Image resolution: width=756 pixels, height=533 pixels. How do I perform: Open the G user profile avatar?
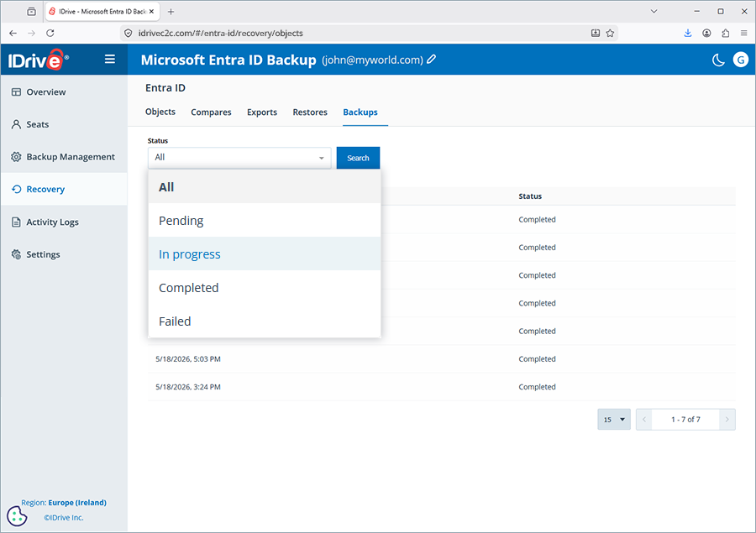tap(741, 60)
